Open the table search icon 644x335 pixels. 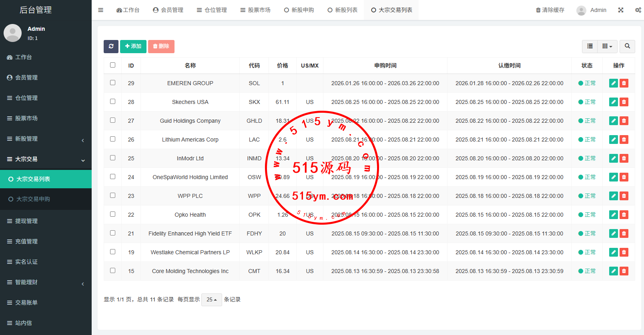click(x=627, y=46)
